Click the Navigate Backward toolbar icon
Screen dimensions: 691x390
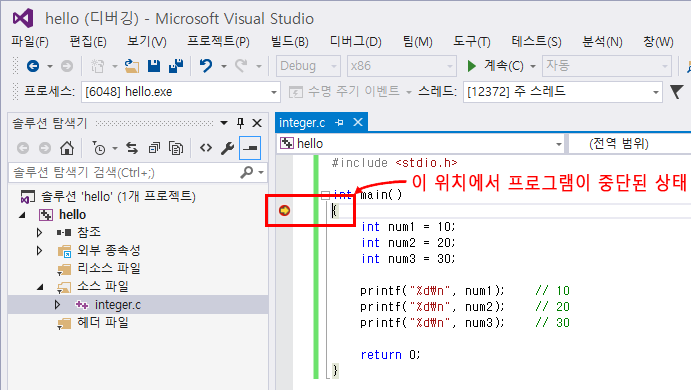point(33,66)
